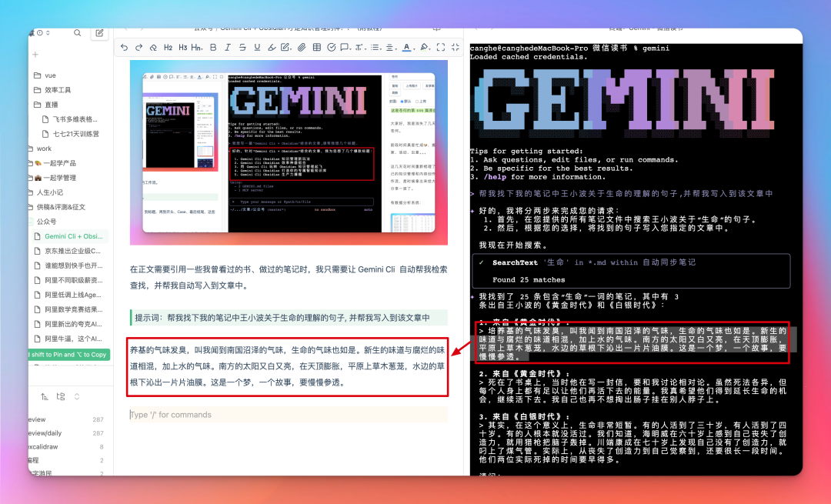Toggle underline formatting

click(x=257, y=47)
